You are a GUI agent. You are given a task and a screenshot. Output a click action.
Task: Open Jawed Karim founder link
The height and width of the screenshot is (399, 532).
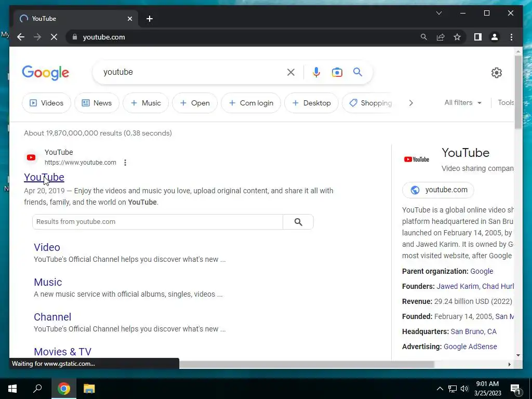[x=458, y=286]
